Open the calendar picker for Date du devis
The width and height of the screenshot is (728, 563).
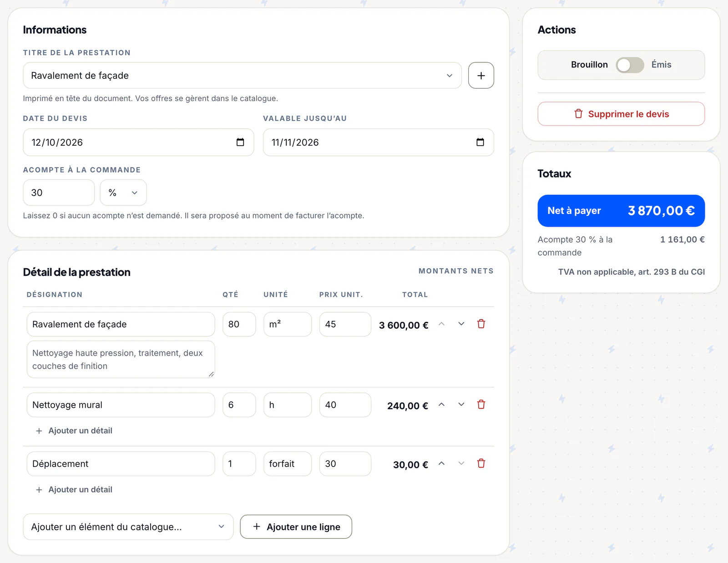240,142
